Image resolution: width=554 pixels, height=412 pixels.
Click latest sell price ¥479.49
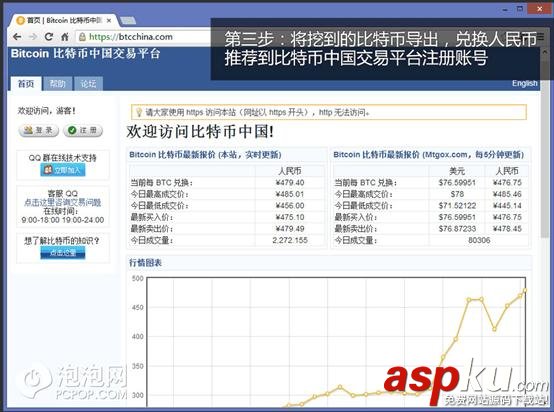[290, 229]
